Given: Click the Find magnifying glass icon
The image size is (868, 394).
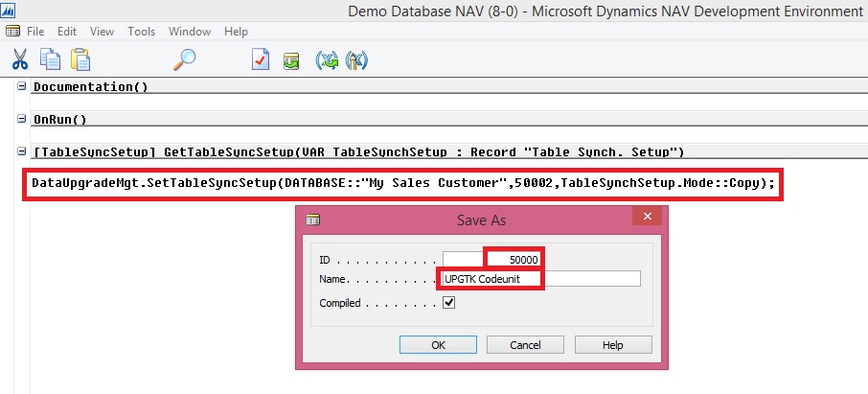Looking at the screenshot, I should coord(184,59).
